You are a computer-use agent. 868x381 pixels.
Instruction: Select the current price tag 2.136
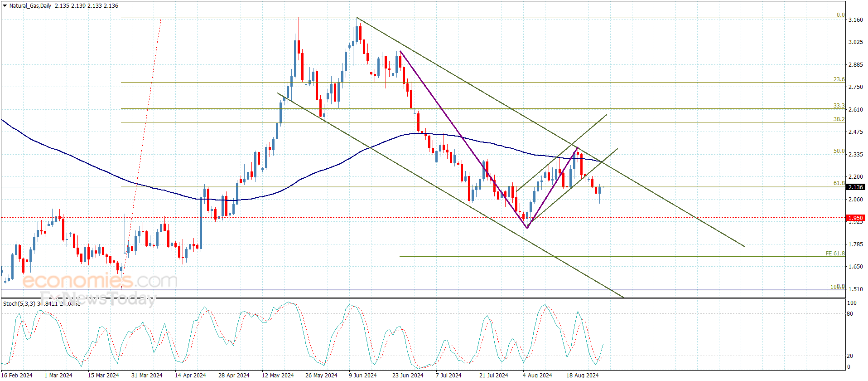point(855,187)
